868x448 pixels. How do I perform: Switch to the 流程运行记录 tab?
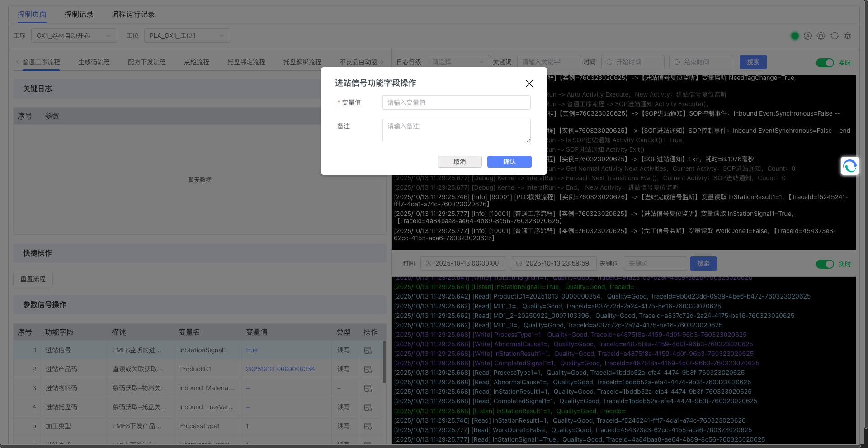pos(133,14)
